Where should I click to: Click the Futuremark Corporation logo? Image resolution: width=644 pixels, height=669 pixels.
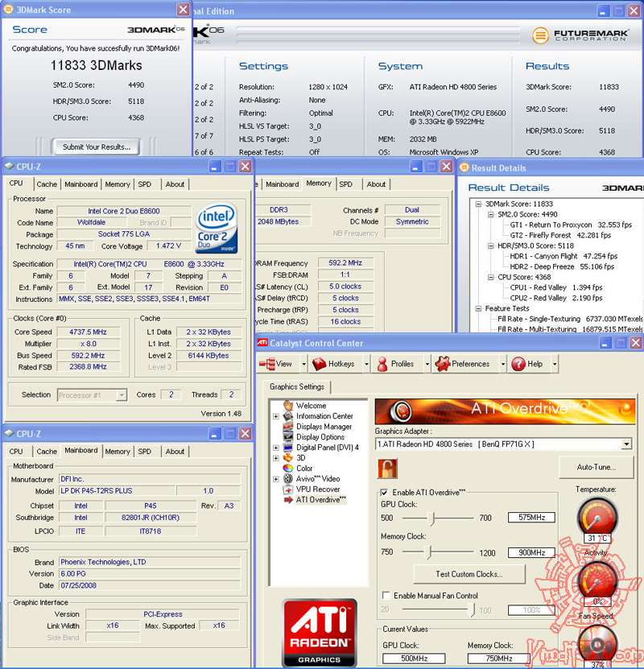pyautogui.click(x=580, y=35)
